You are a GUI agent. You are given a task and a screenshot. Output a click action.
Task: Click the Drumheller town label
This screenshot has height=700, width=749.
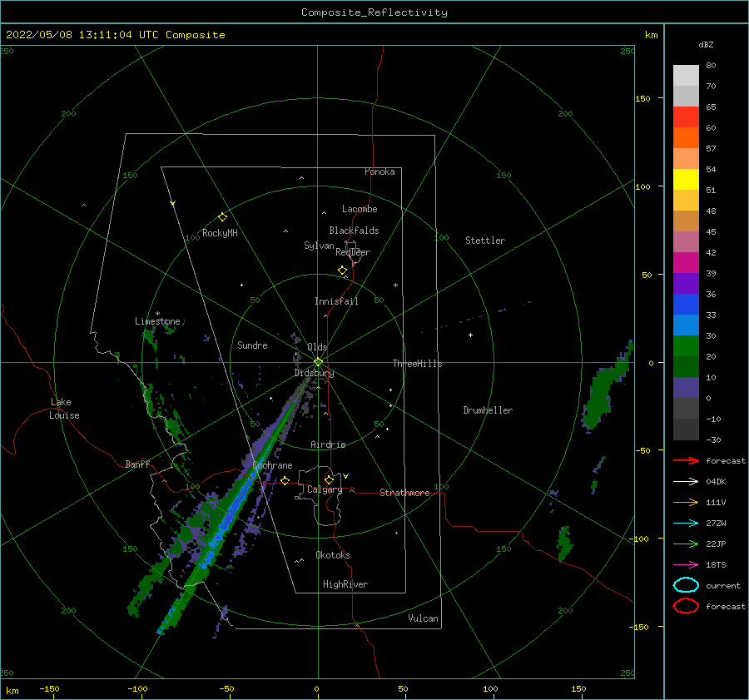tap(488, 410)
